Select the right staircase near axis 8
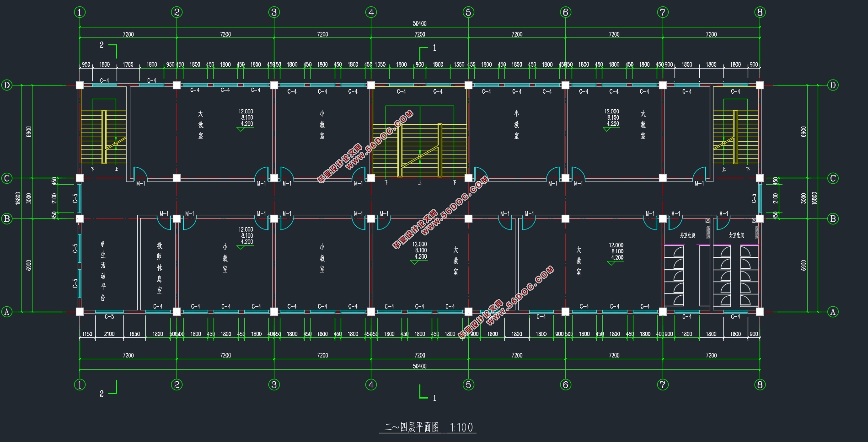868x442 pixels. click(735, 136)
